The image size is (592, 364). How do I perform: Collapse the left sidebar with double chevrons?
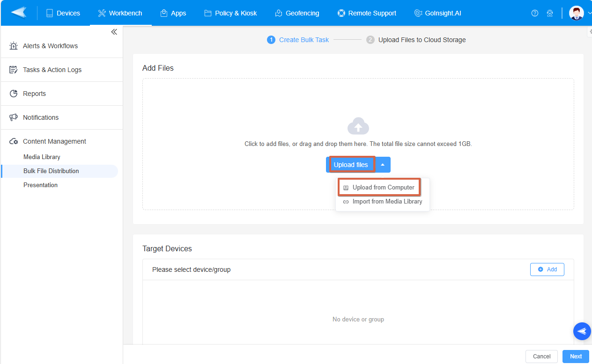point(114,31)
